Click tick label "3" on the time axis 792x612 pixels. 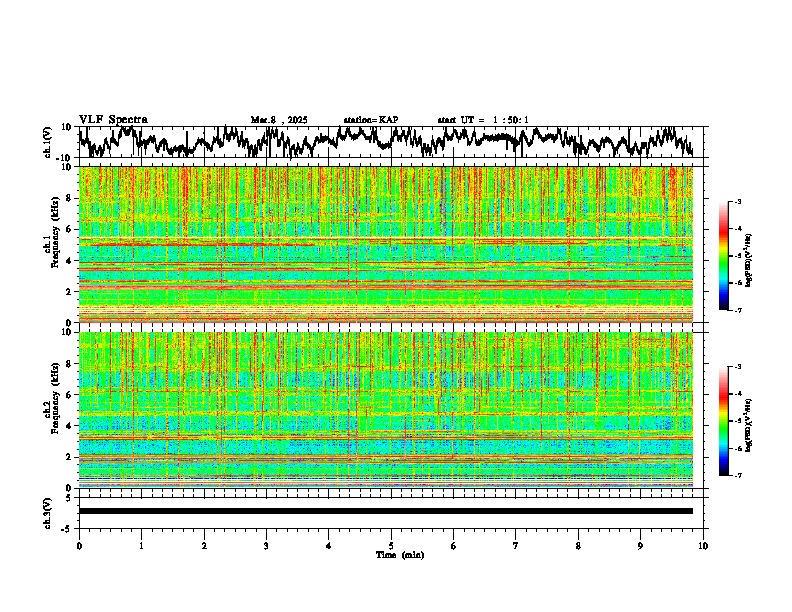tap(266, 546)
